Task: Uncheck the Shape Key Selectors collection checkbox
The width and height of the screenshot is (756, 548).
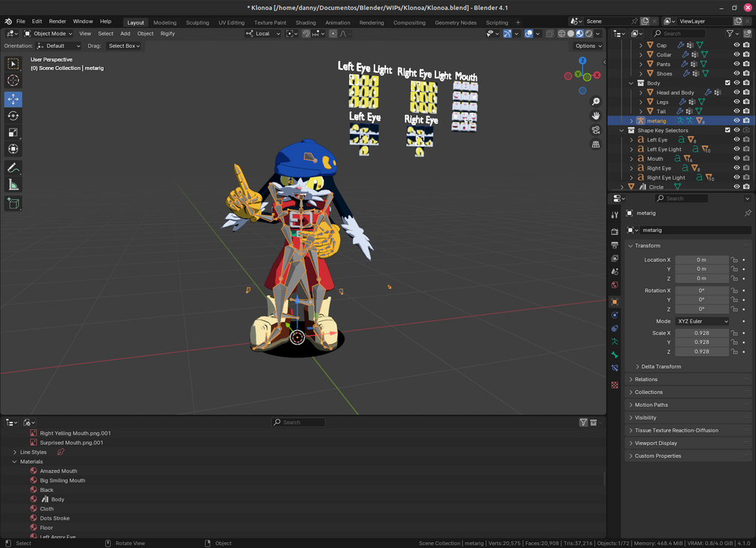Action: pos(727,130)
